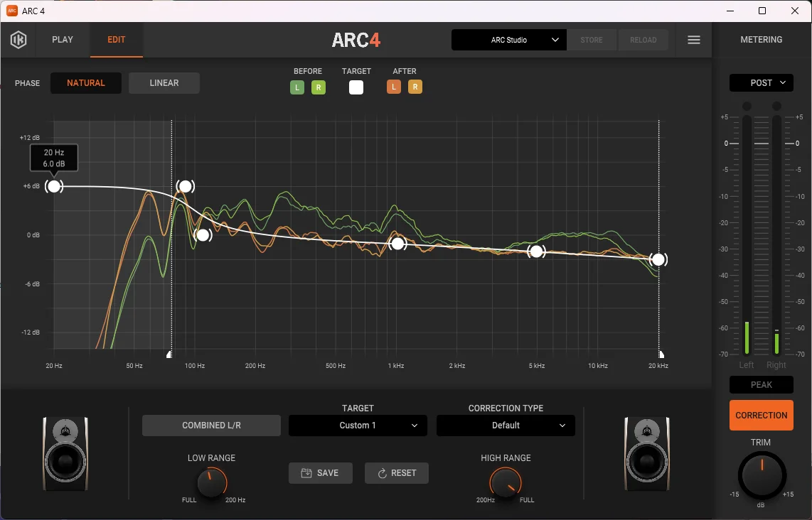
Task: Open the POST metering dropdown
Action: click(x=762, y=83)
